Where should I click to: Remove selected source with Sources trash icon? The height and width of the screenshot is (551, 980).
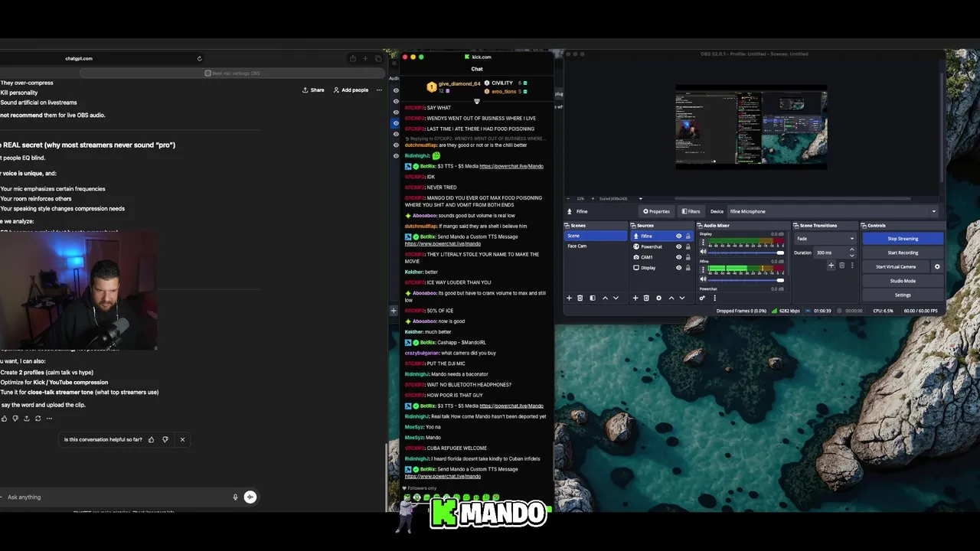coord(646,298)
